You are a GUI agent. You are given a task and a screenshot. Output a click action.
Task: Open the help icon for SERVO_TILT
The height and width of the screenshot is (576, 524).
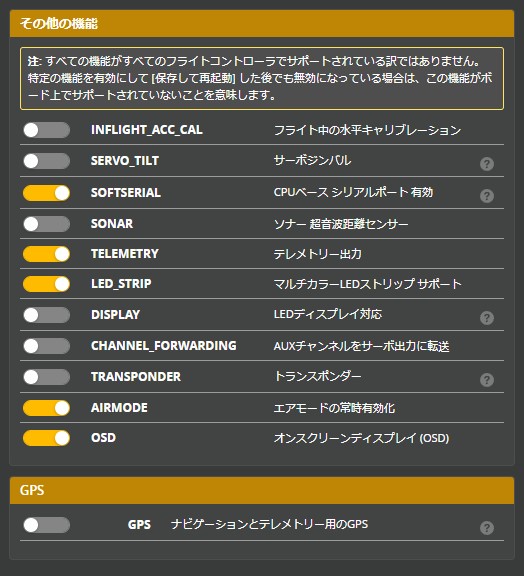tap(487, 163)
